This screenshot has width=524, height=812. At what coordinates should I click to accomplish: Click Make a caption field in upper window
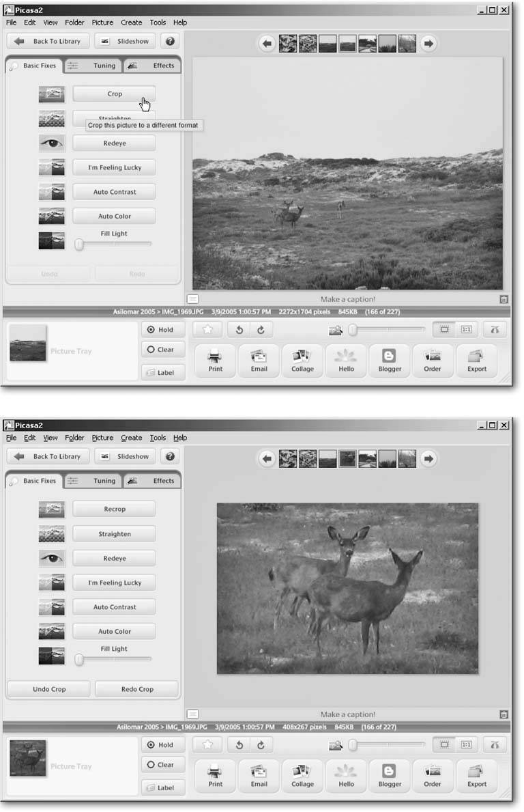pyautogui.click(x=347, y=299)
